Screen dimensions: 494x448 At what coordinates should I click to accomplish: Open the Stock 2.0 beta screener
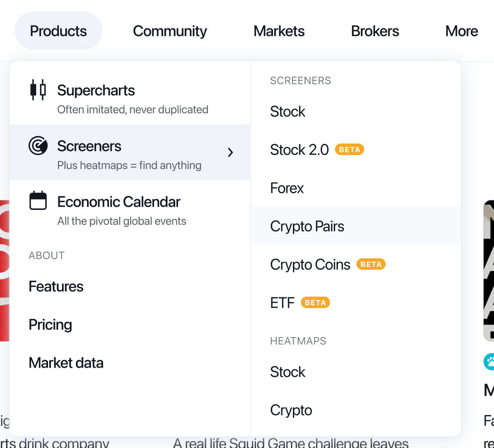300,150
